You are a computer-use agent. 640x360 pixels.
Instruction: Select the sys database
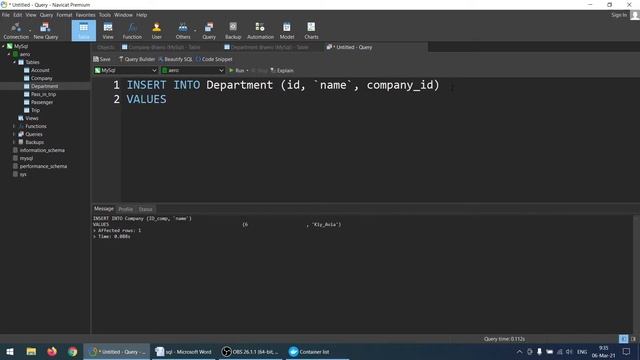[x=23, y=174]
